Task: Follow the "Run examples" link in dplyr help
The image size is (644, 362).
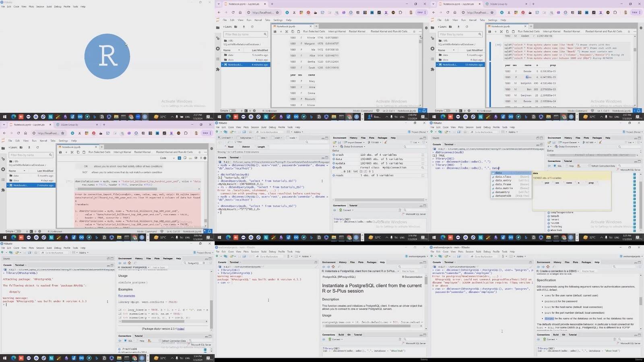Action: [x=126, y=296]
